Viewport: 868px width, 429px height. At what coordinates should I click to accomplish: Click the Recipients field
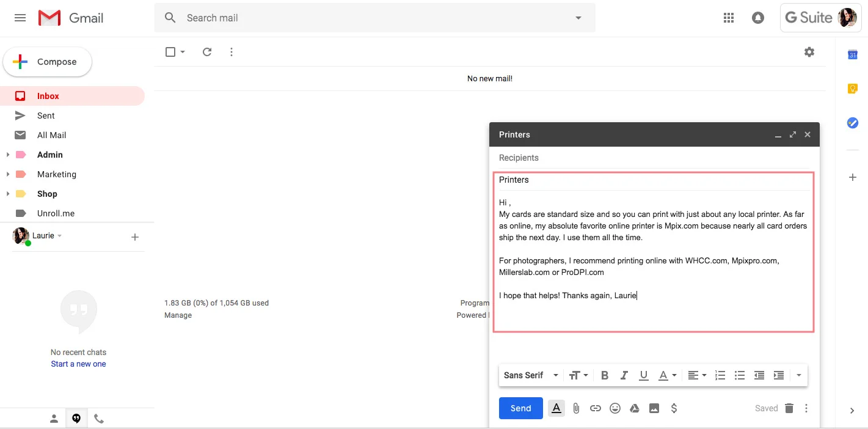[x=654, y=158]
